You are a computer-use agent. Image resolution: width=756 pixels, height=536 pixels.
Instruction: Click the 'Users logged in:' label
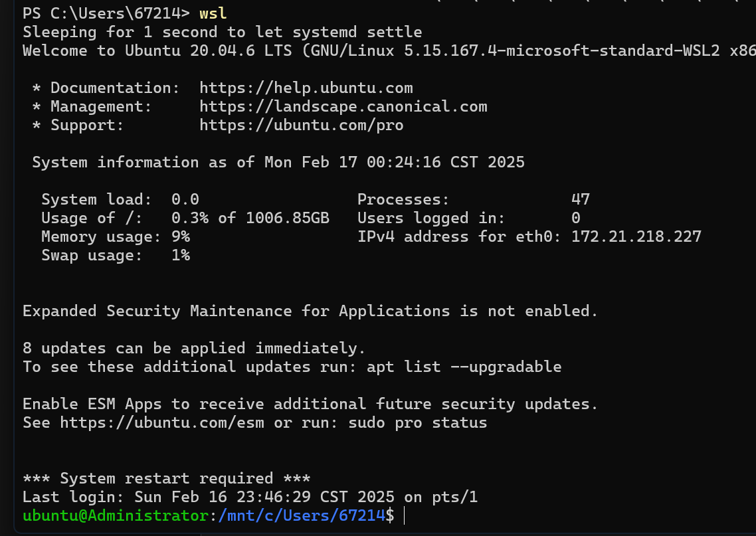click(432, 219)
